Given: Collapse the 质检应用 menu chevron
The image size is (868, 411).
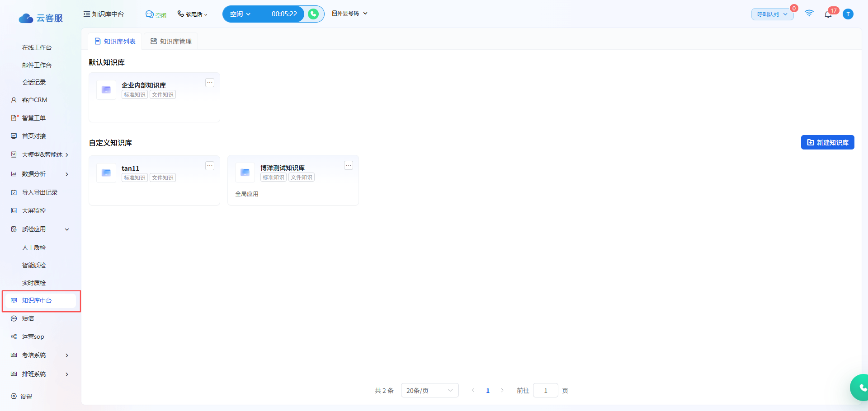Looking at the screenshot, I should pos(67,229).
